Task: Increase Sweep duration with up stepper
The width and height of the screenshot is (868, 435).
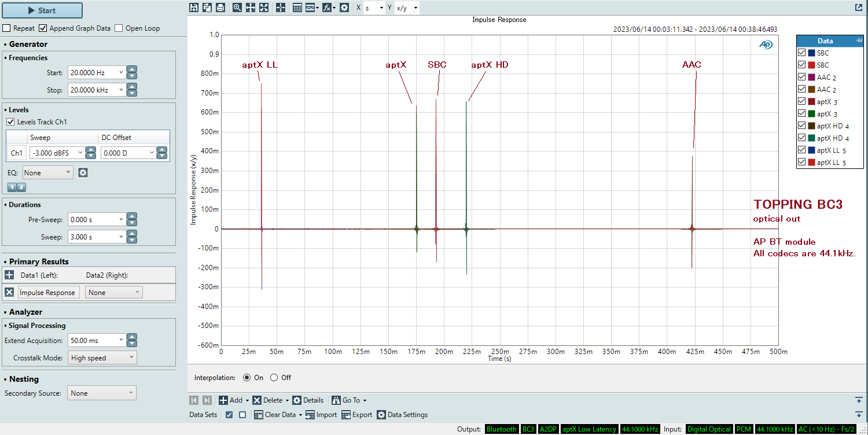Action: point(132,234)
